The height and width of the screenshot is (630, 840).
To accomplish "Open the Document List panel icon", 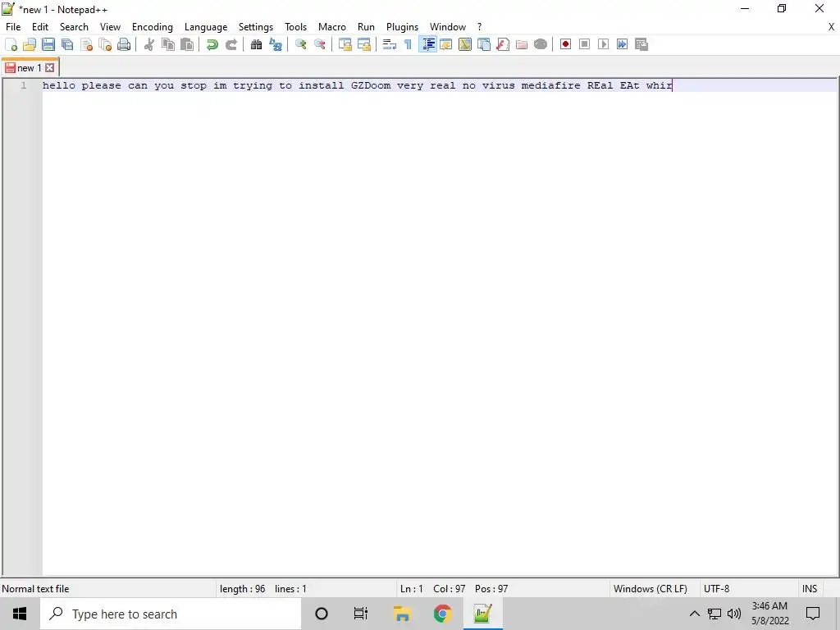I will (484, 44).
